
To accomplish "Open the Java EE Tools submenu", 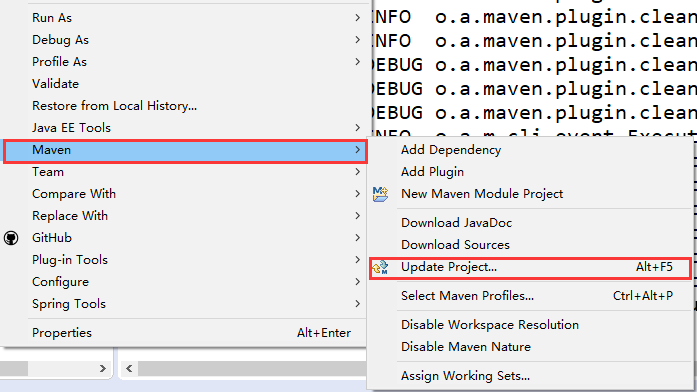I will (x=184, y=128).
